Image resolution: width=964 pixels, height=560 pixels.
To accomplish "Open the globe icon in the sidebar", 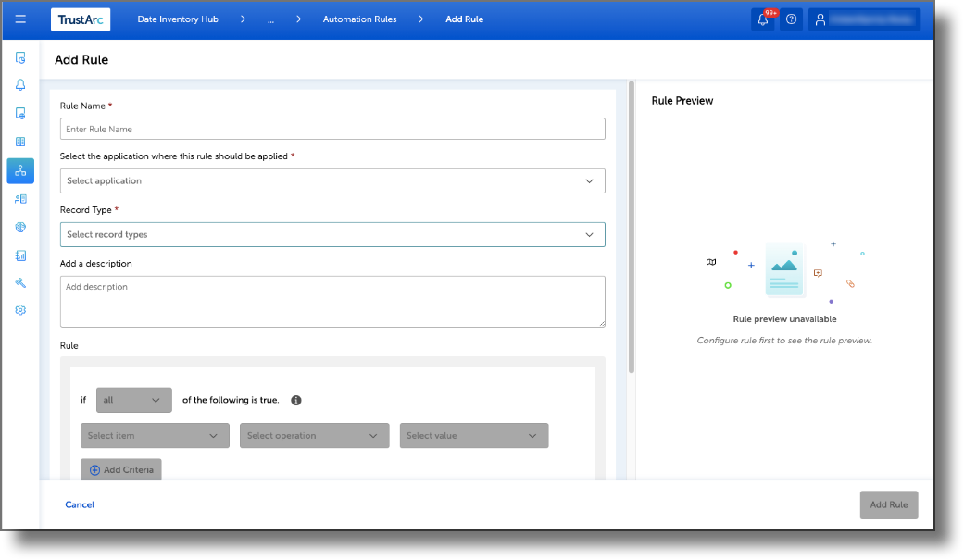I will [x=19, y=227].
